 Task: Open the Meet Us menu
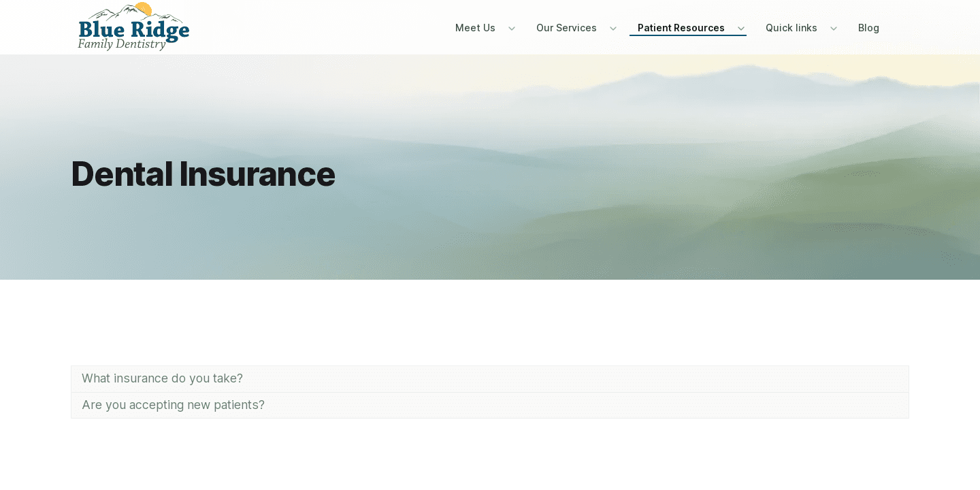475,28
